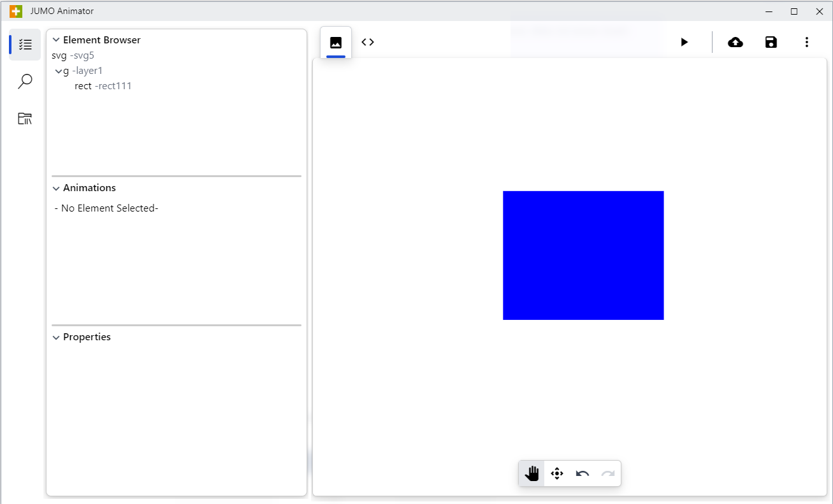This screenshot has height=504, width=833.
Task: Collapse the Animations section
Action: click(x=56, y=188)
